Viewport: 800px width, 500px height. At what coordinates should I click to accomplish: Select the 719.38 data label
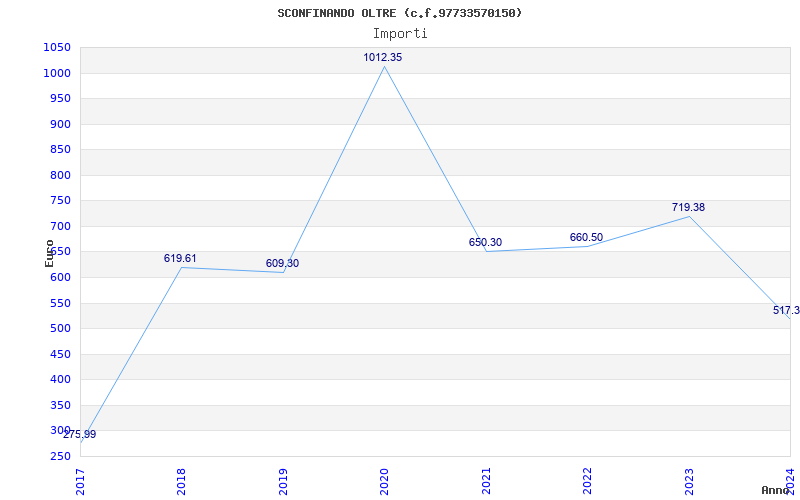pyautogui.click(x=688, y=208)
